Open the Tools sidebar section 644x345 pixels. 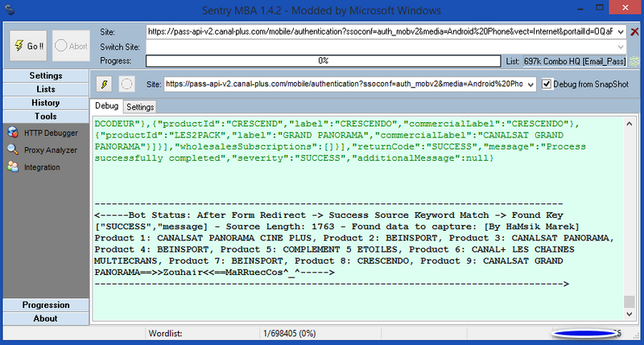[46, 116]
